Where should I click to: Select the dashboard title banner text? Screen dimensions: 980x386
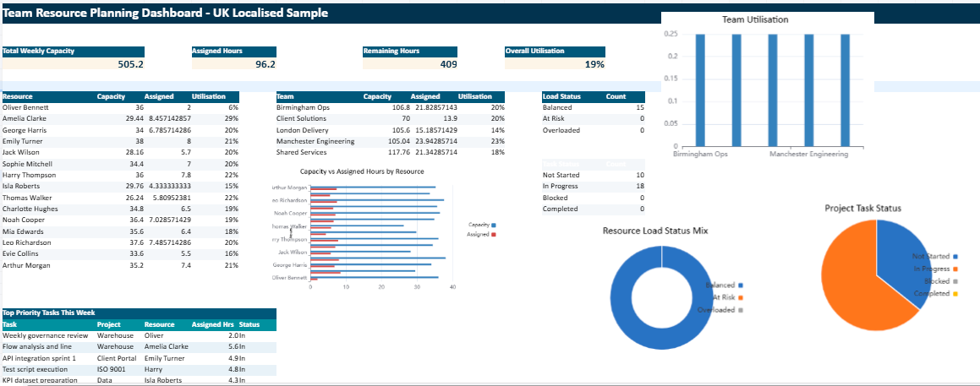tap(165, 14)
